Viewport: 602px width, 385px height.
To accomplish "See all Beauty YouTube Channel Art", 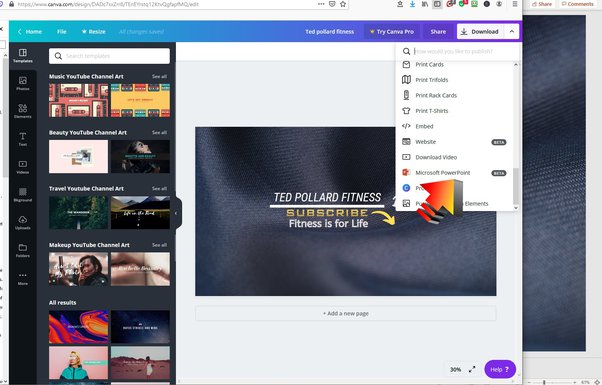I will (x=159, y=132).
